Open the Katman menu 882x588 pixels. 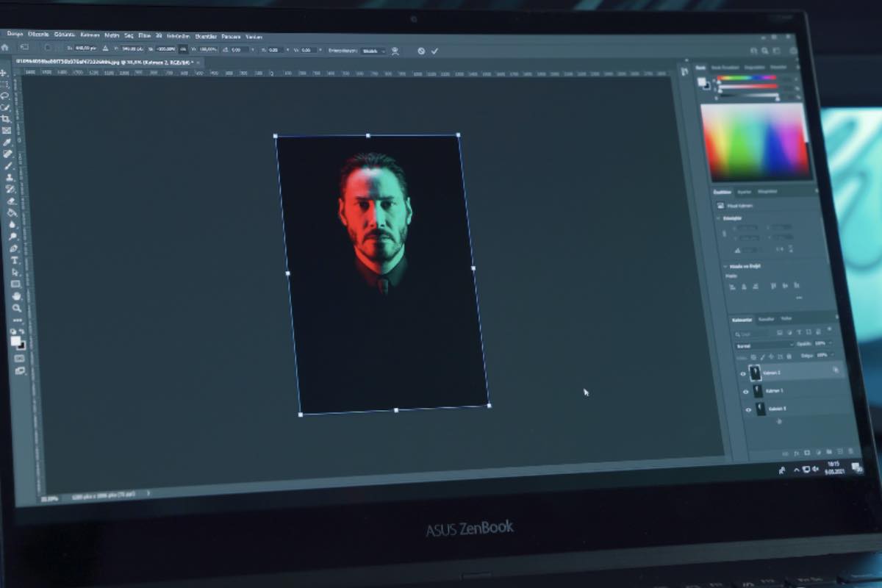click(90, 34)
